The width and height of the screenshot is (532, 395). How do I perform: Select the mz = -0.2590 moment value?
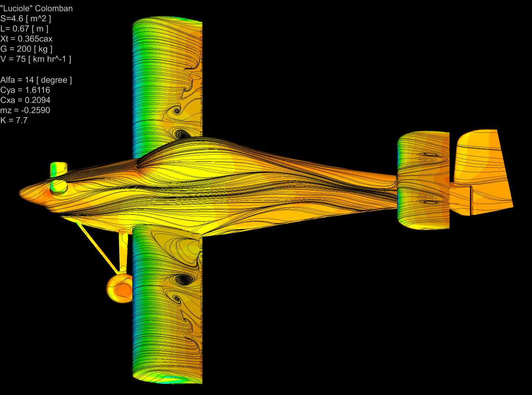(x=25, y=110)
